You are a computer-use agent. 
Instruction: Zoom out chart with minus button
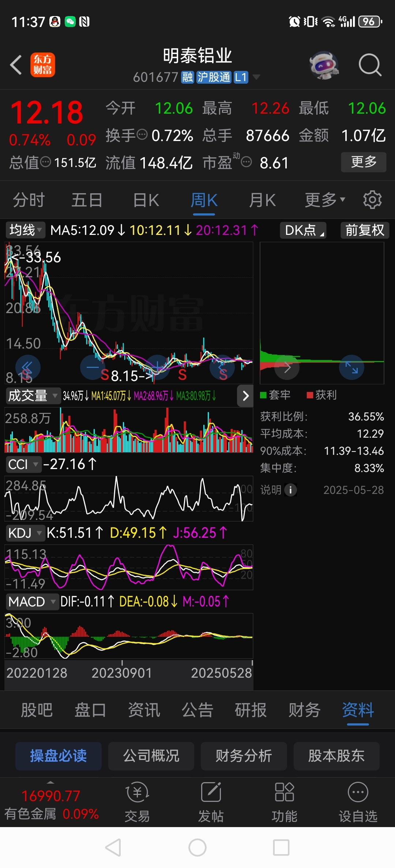click(x=93, y=367)
